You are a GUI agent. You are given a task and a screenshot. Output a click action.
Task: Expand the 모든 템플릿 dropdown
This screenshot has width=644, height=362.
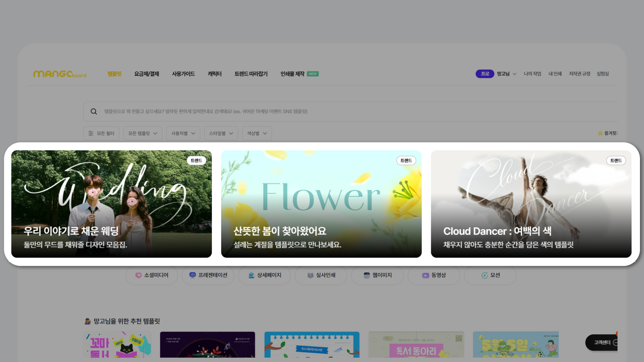click(x=143, y=133)
